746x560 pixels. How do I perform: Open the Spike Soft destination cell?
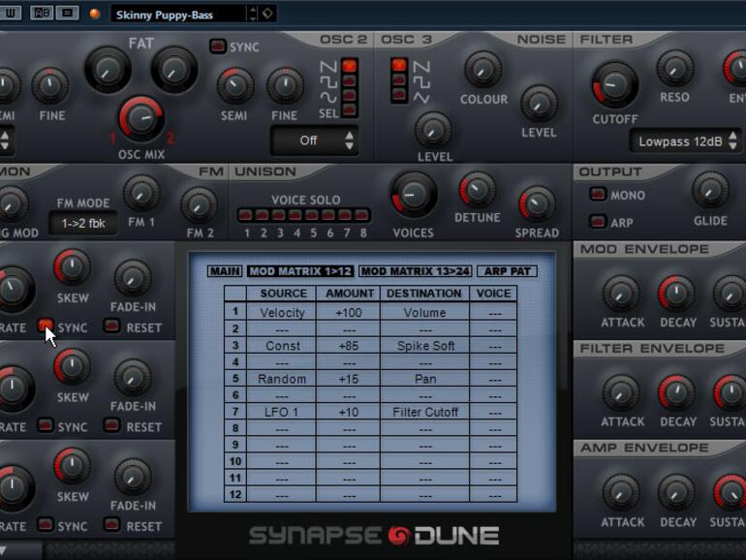pyautogui.click(x=425, y=346)
